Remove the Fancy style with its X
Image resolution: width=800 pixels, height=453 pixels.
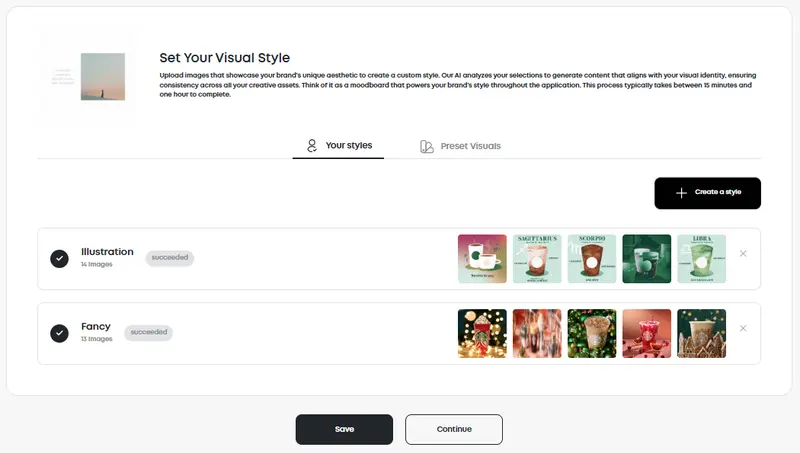(x=743, y=328)
